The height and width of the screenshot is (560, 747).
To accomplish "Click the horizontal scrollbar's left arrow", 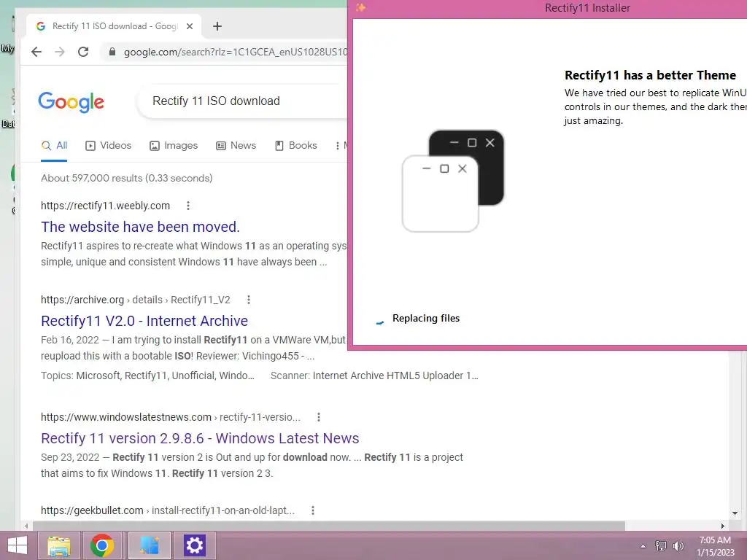I will coord(26,526).
